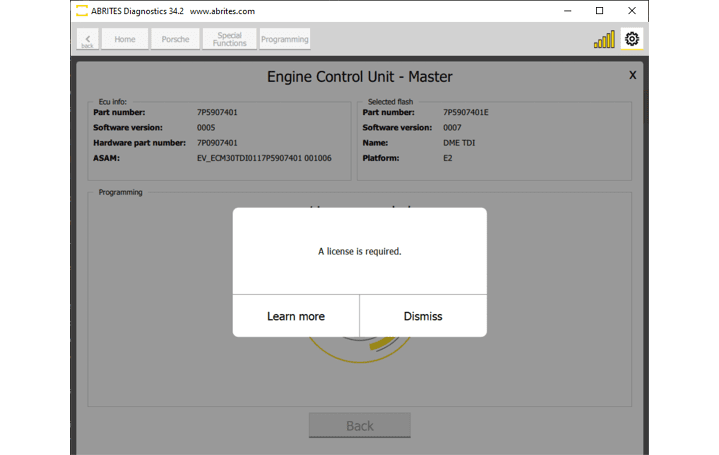The image size is (719, 455).
Task: Click the back arrow navigation button
Action: pyautogui.click(x=87, y=39)
